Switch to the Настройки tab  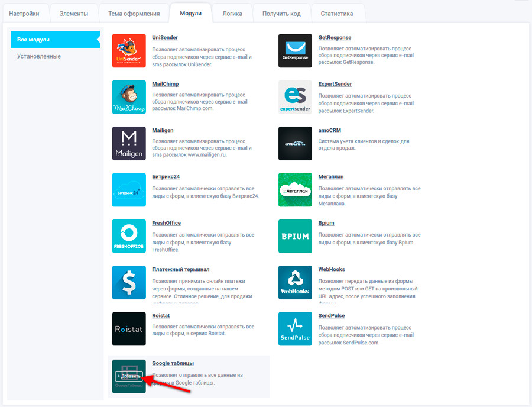pyautogui.click(x=24, y=14)
